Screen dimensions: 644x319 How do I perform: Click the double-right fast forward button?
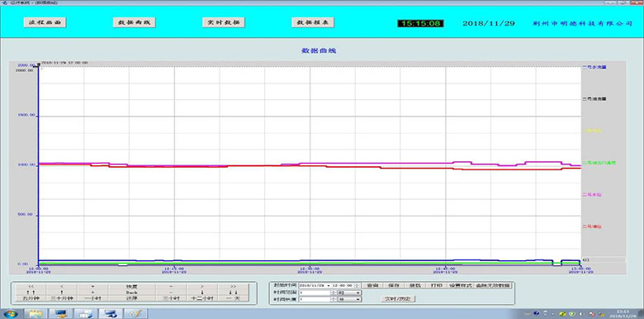[234, 286]
